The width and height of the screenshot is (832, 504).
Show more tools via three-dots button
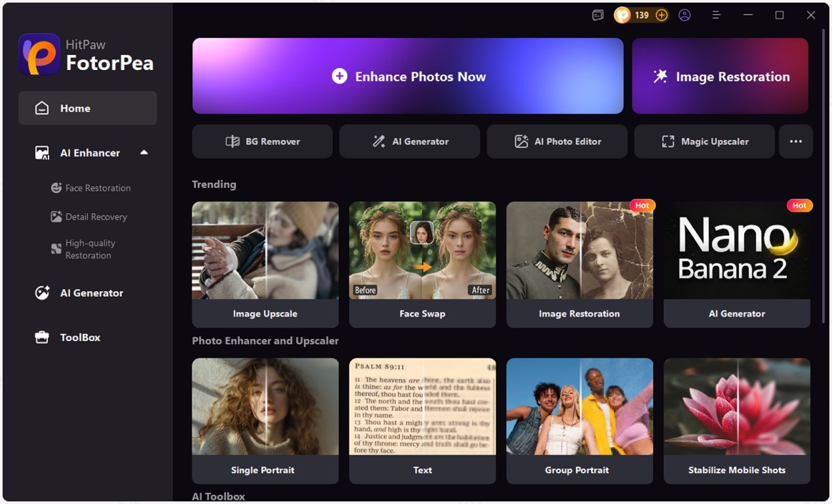[x=796, y=142]
